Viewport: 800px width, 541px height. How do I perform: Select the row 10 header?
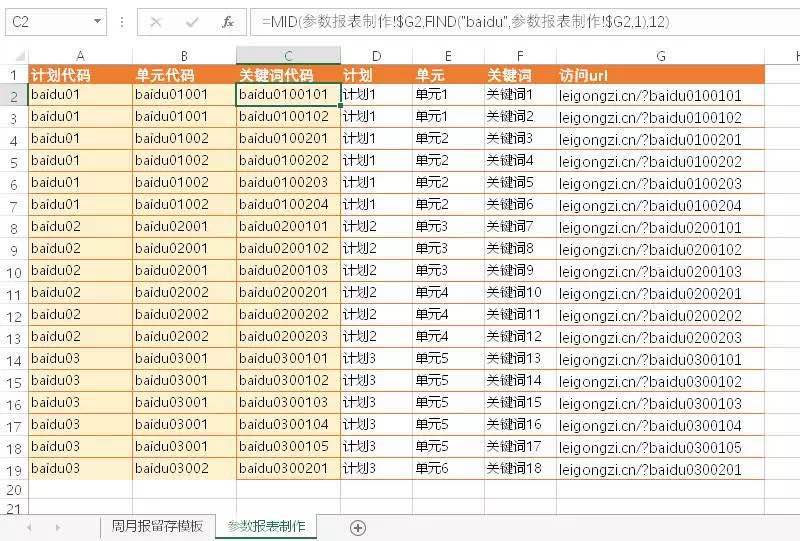point(14,271)
